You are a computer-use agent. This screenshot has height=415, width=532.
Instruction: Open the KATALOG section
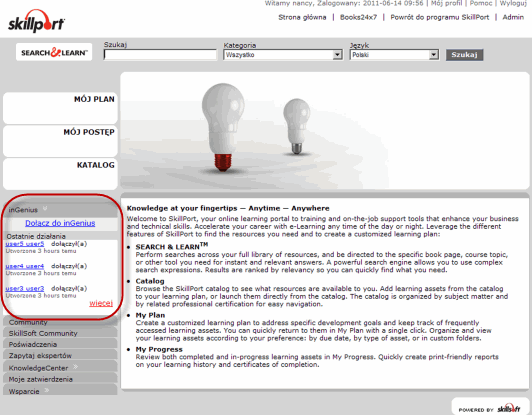[x=60, y=173]
